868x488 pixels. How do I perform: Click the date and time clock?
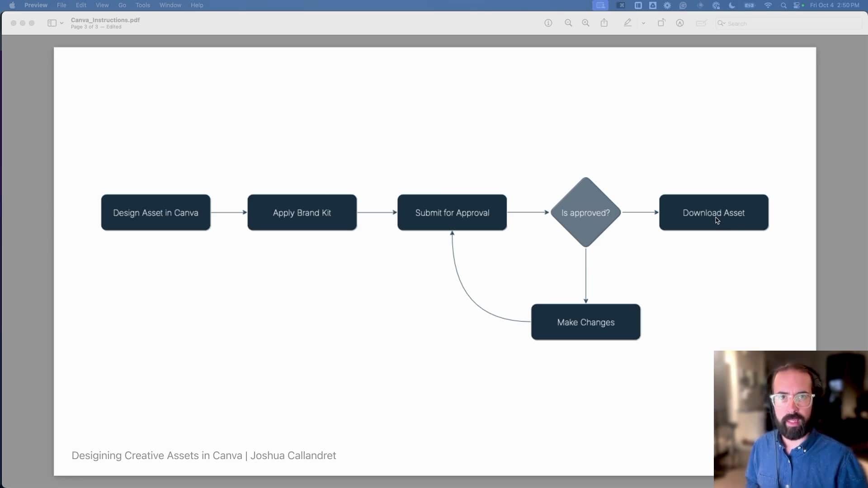point(835,5)
